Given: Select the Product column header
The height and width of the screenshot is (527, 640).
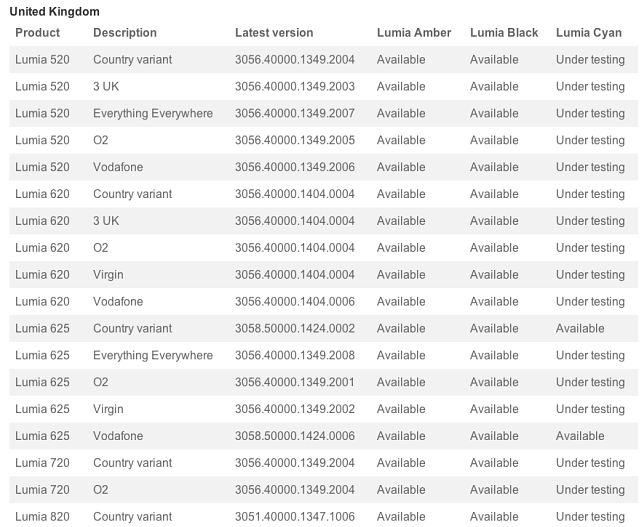Looking at the screenshot, I should pos(38,33).
